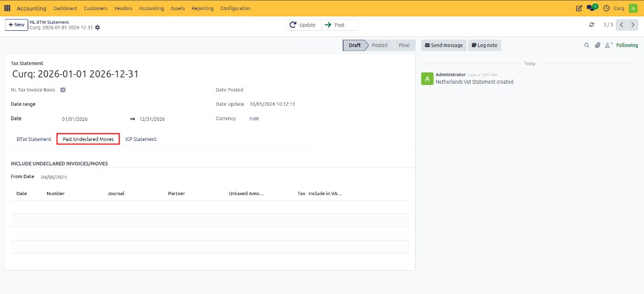Click the New button

(x=16, y=25)
